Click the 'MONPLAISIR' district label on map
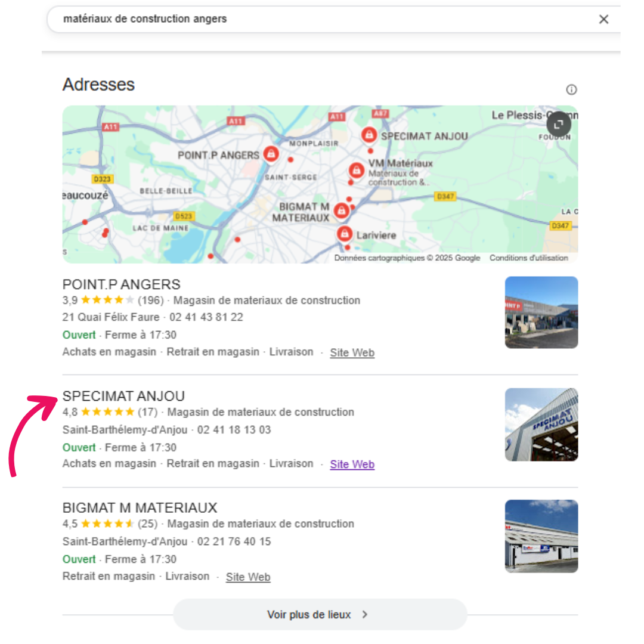 tap(314, 143)
